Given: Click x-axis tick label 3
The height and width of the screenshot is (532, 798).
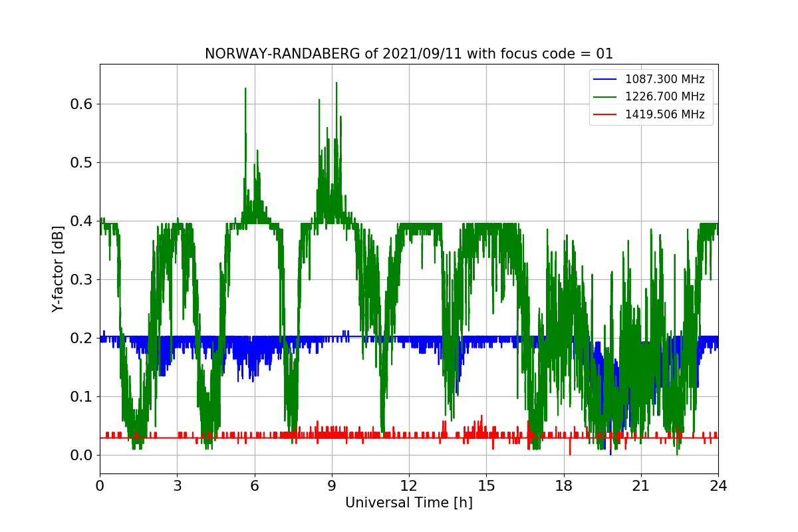Looking at the screenshot, I should tap(177, 485).
